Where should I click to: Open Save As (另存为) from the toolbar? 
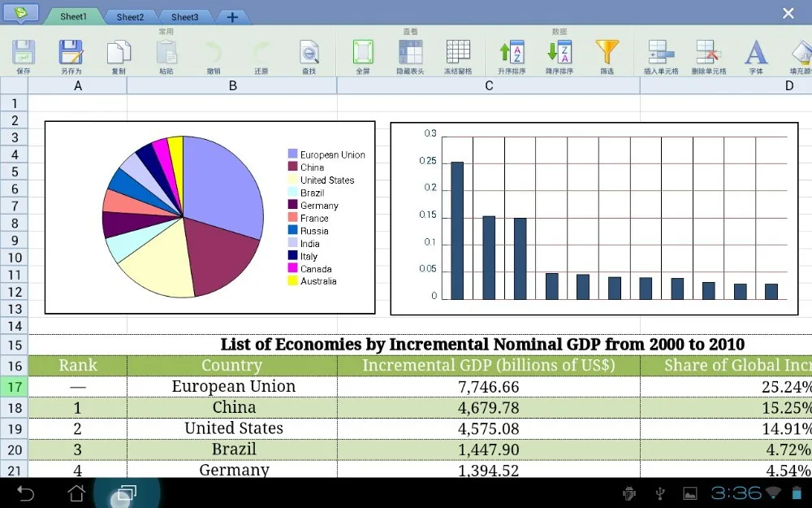coord(71,53)
